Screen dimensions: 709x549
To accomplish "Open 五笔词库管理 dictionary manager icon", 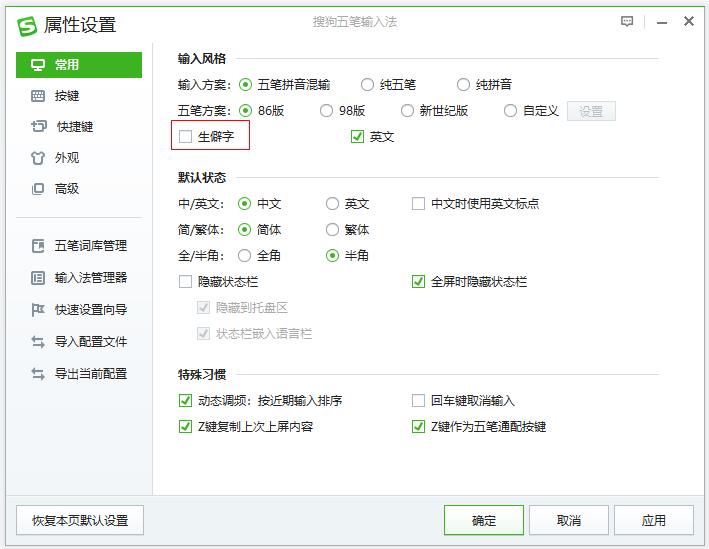I will (38, 246).
